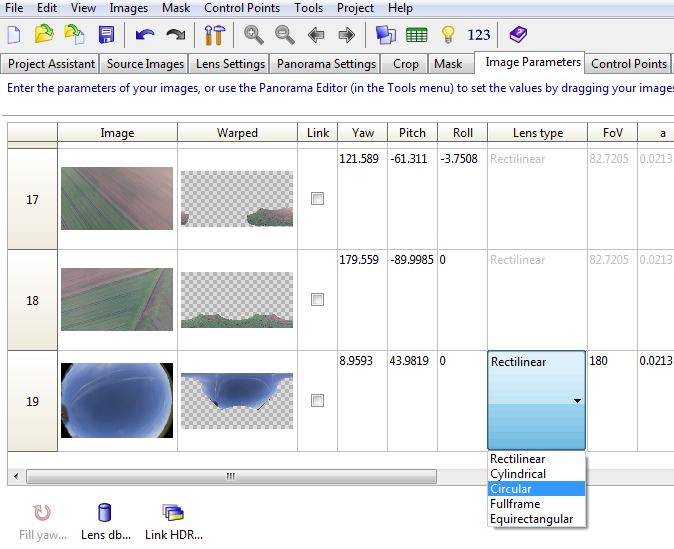Image resolution: width=674 pixels, height=549 pixels.
Task: Click the lightbulb assistant icon
Action: pyautogui.click(x=448, y=35)
